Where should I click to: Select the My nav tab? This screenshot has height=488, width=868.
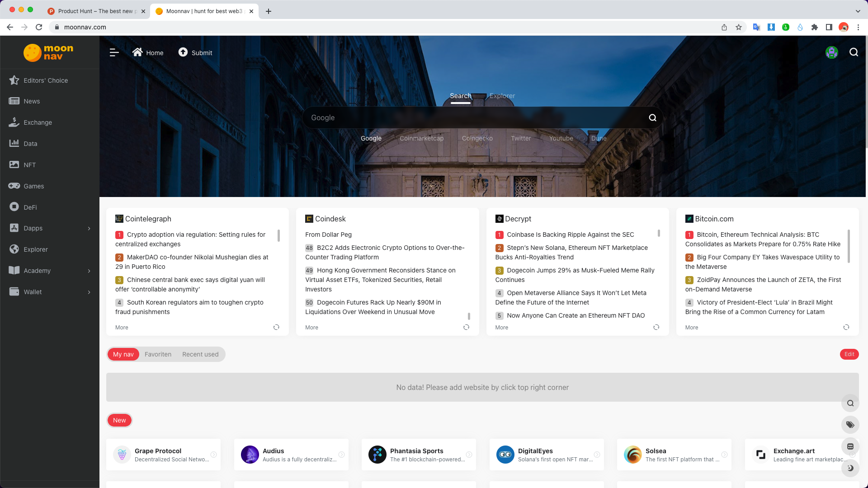123,354
